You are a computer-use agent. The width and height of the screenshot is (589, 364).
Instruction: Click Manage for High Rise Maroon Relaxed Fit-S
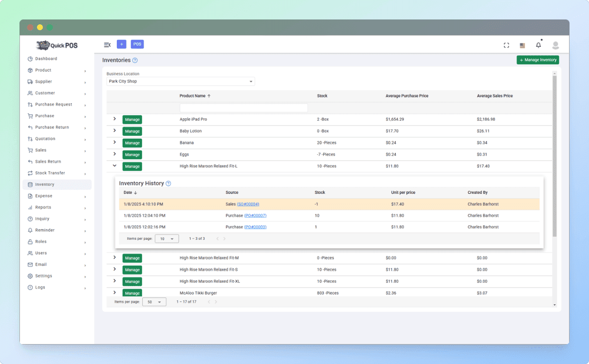(132, 270)
